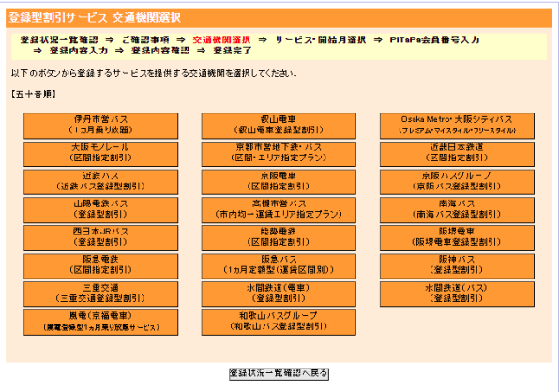Choose 叡山電車 registration discount button
Image resolution: width=559 pixels, height=392 pixels.
[279, 126]
